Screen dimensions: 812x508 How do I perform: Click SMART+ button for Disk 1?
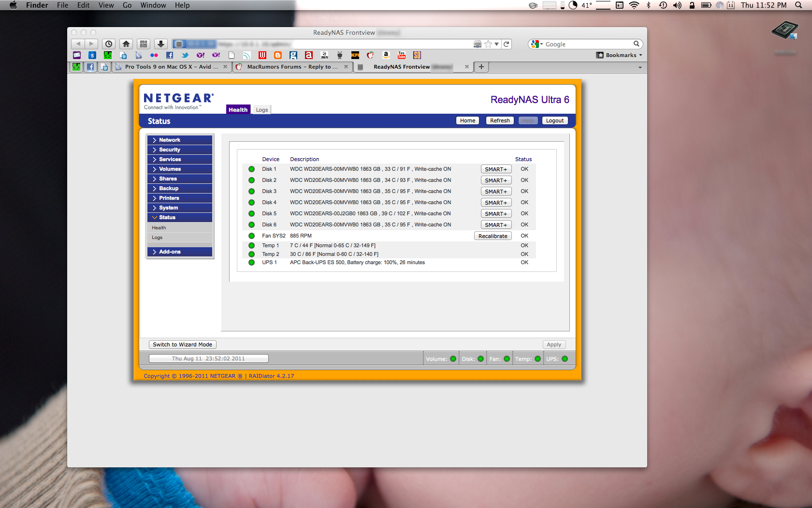coord(496,169)
